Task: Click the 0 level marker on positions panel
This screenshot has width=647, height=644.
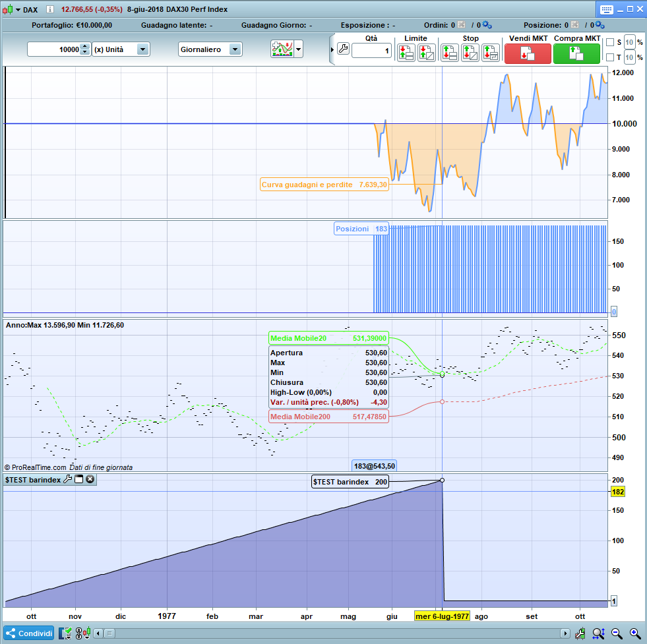Action: [613, 312]
